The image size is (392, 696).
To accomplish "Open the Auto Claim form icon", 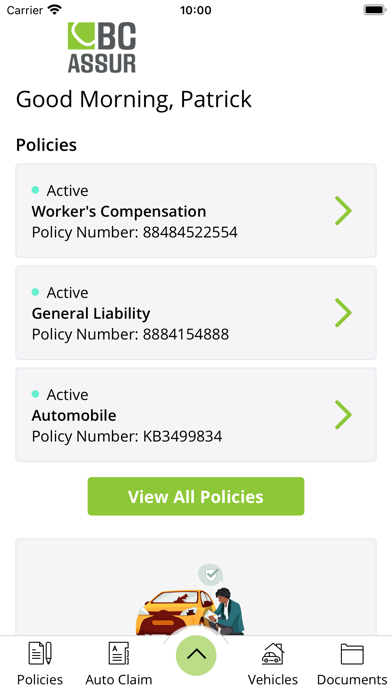I will pos(119,653).
